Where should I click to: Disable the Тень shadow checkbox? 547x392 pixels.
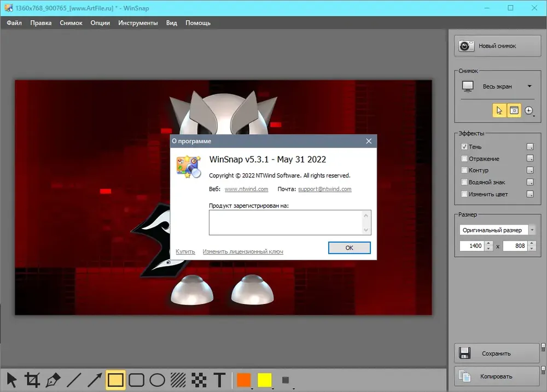[464, 147]
